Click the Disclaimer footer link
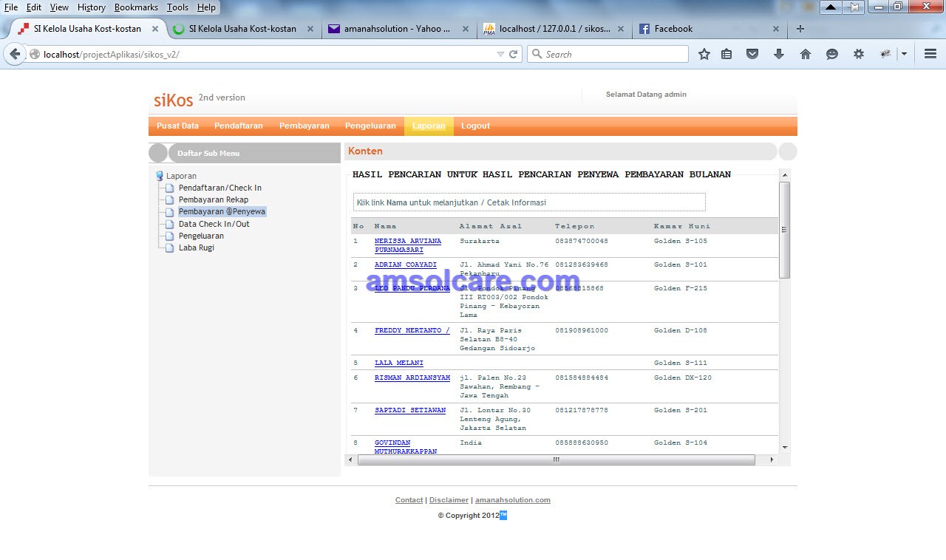The width and height of the screenshot is (946, 560). [449, 500]
